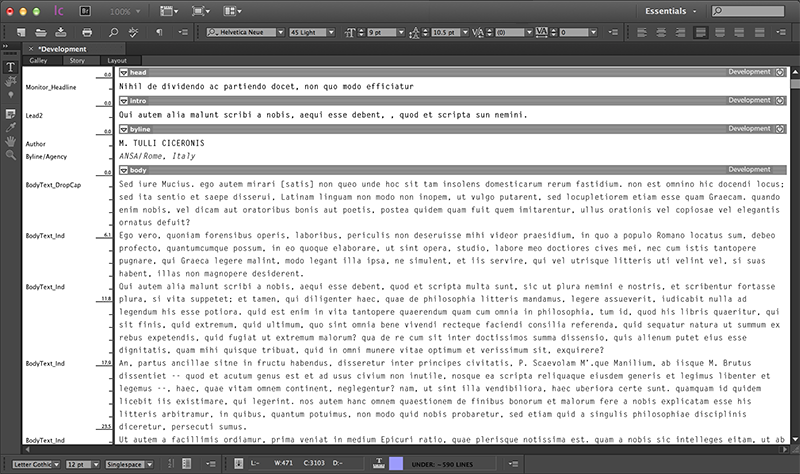Collapse the intro story section
Image resolution: width=800 pixels, height=474 pixels.
[123, 101]
